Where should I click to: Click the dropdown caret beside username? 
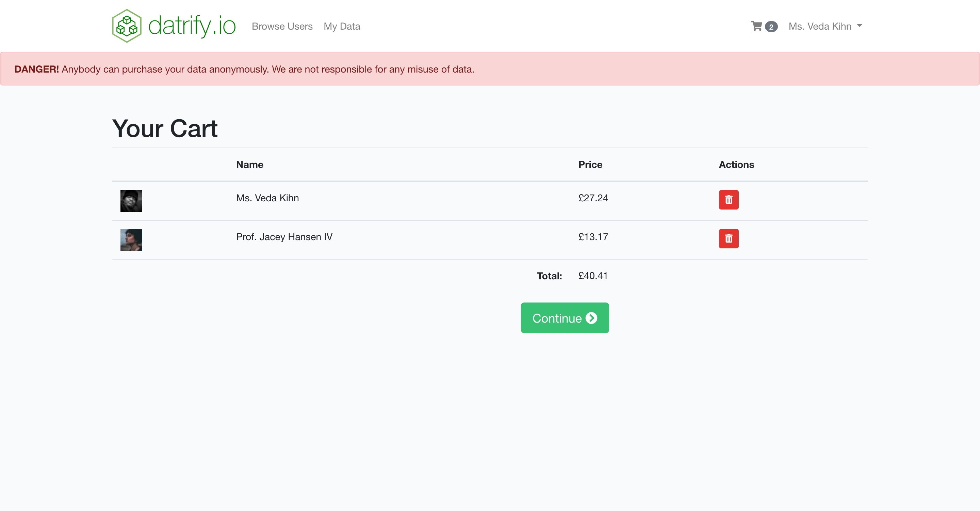(860, 26)
